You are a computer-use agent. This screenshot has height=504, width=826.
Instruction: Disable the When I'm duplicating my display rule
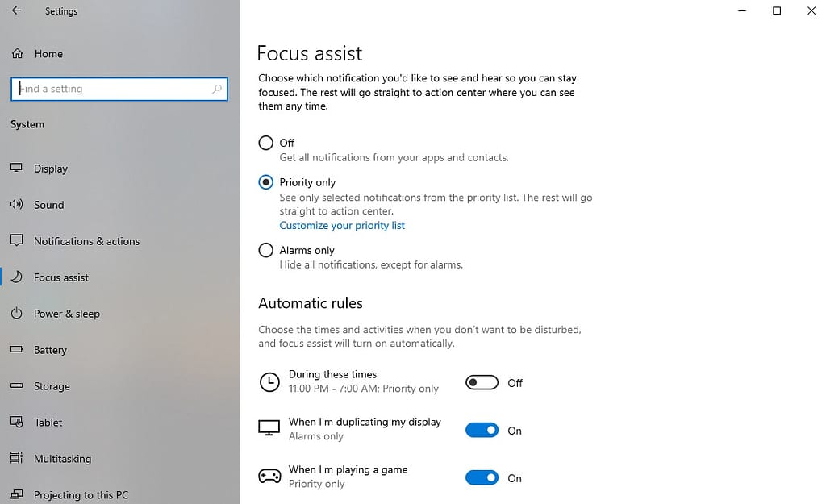[x=482, y=430]
